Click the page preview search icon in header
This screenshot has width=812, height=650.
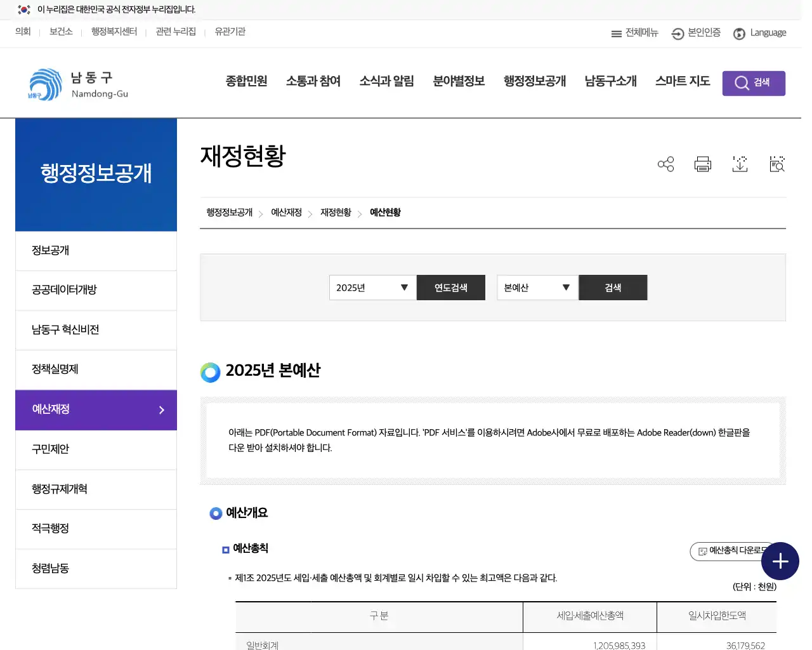click(776, 164)
